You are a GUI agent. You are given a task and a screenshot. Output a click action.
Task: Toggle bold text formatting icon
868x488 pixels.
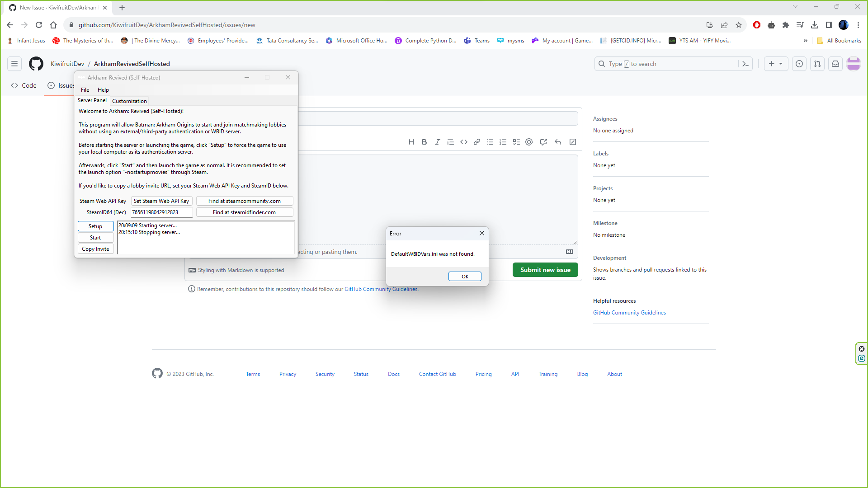(x=424, y=142)
